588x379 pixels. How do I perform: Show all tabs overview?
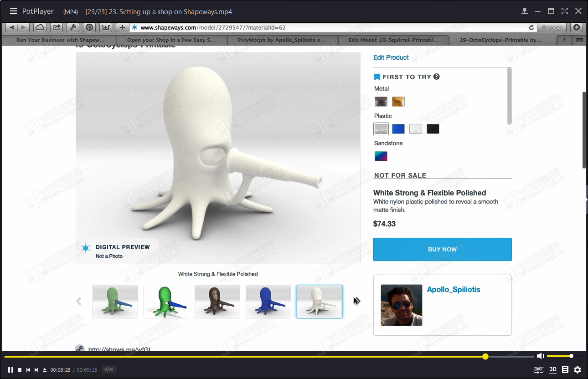pyautogui.click(x=579, y=40)
